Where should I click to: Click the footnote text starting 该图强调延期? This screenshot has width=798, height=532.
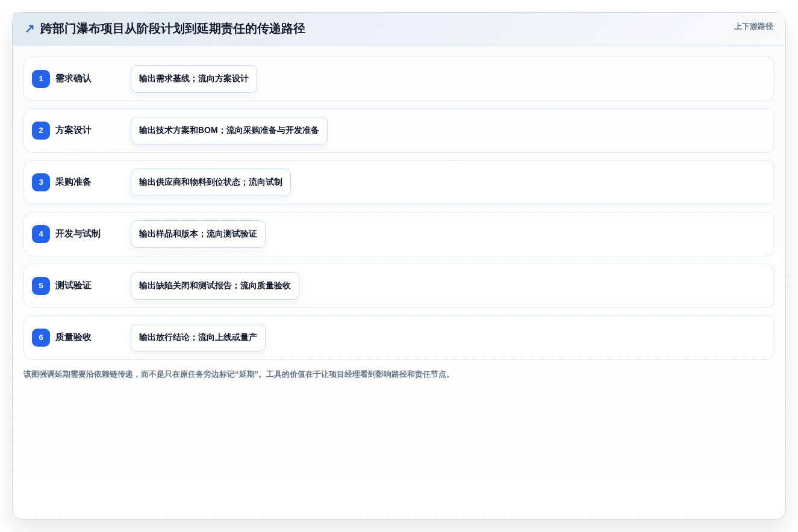pos(238,374)
